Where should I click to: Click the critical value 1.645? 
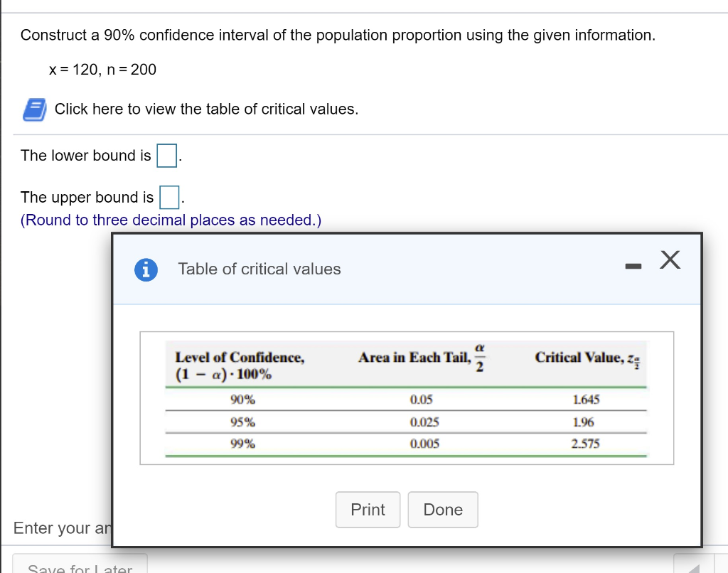[x=586, y=400]
